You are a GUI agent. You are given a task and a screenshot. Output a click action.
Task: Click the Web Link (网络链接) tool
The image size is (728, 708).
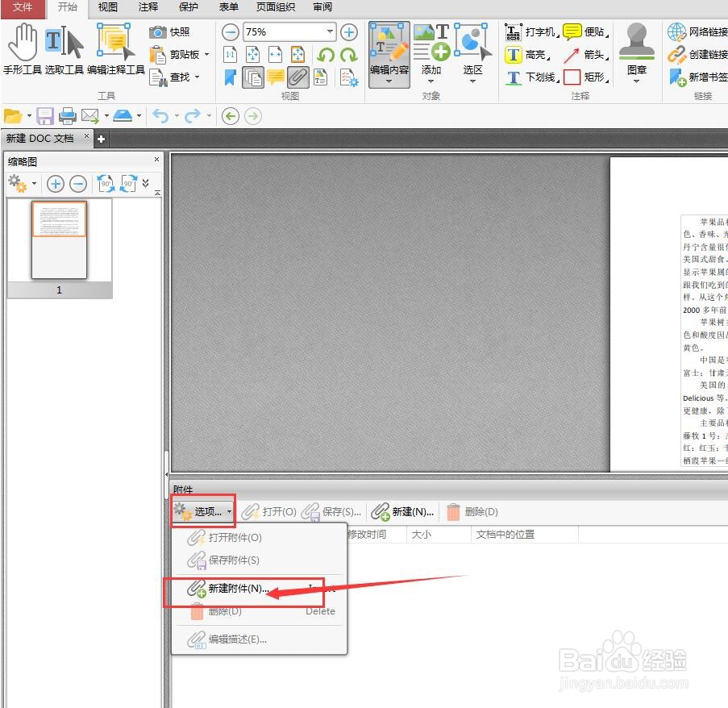click(x=697, y=32)
